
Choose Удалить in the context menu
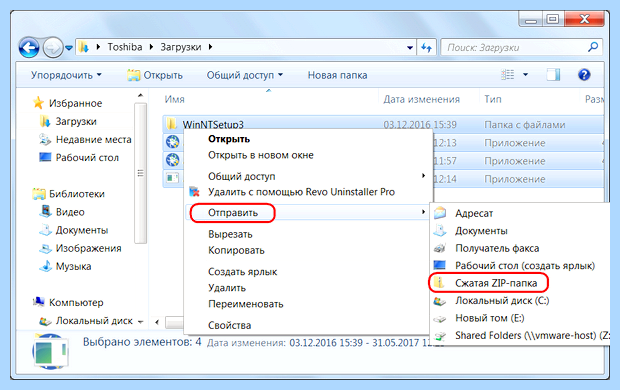coord(227,288)
